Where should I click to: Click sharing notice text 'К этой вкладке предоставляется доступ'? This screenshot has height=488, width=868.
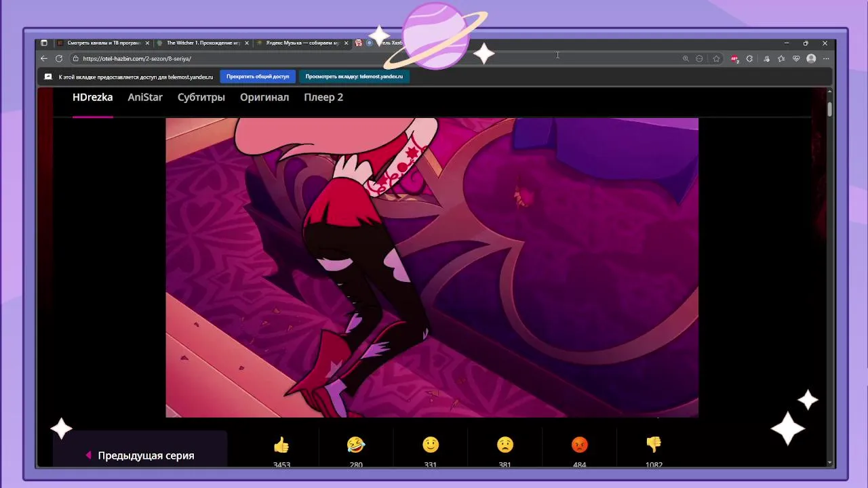pos(136,77)
